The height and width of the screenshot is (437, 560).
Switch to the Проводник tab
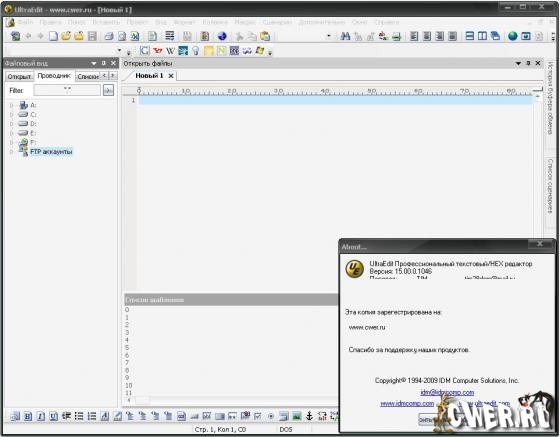point(54,76)
